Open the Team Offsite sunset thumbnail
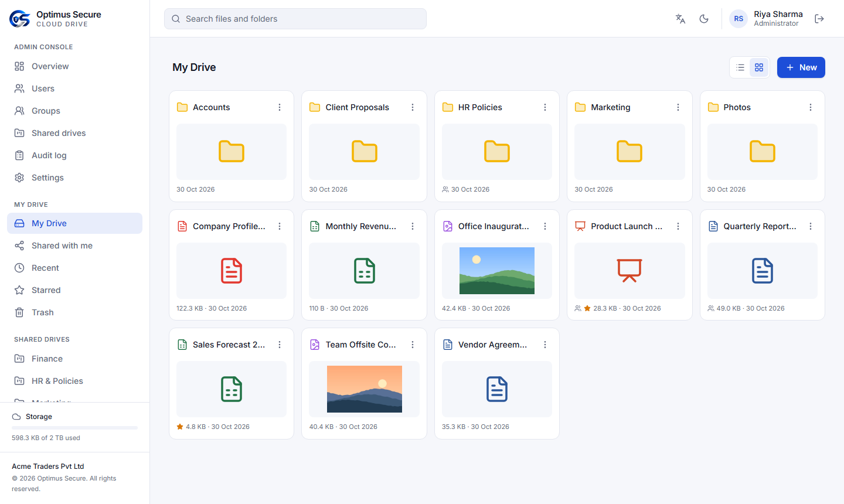Screen dimensions: 844x504 (x=365, y=389)
